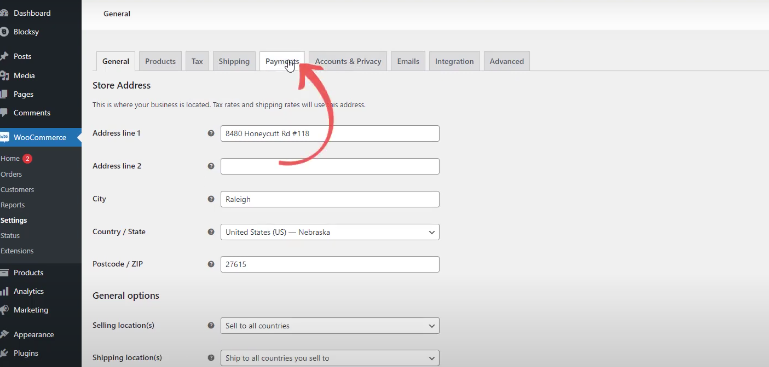Select the Shipping settings tab
Screen dimensions: 769x367
click(234, 61)
